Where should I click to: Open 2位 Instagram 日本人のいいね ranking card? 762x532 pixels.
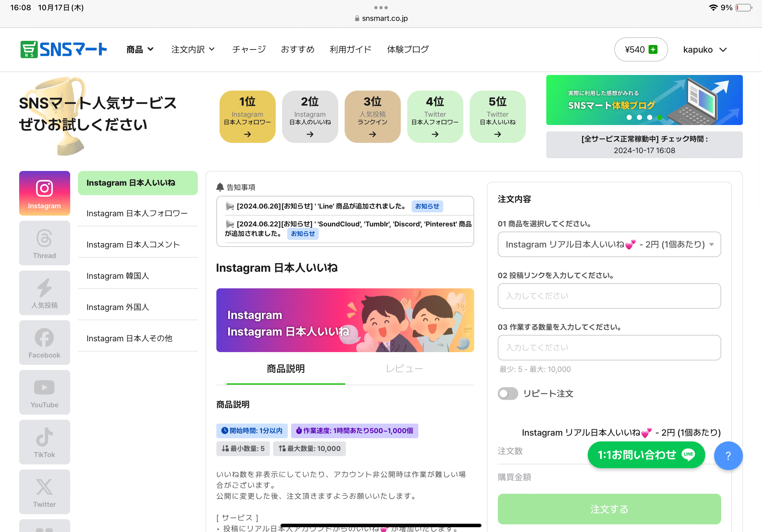(x=310, y=117)
